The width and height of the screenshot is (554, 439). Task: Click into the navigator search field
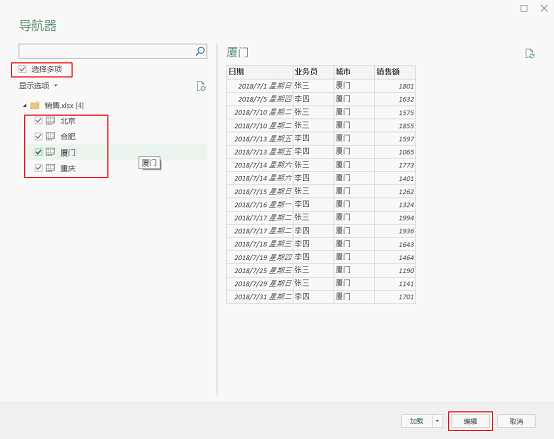pos(106,52)
